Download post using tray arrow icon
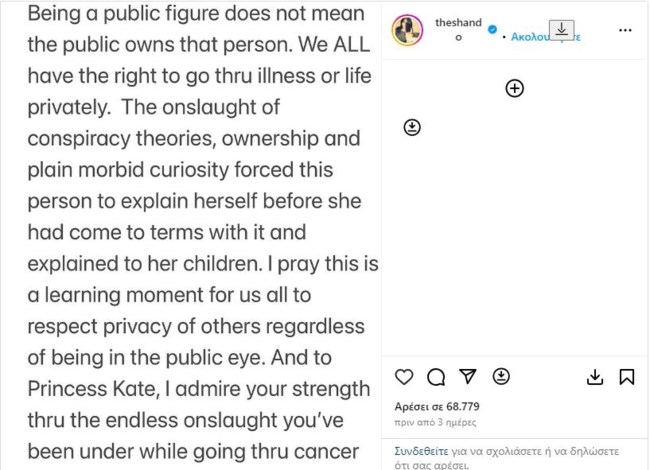Image resolution: width=650 pixels, height=470 pixels. click(595, 377)
